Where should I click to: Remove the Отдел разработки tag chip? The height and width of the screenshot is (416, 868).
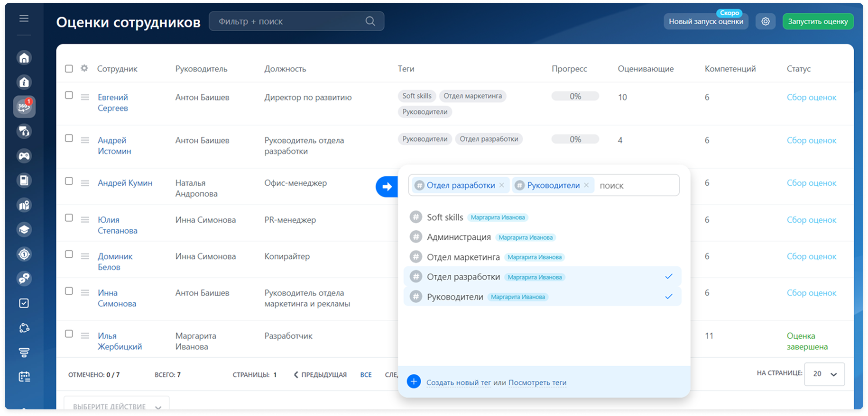(x=501, y=185)
